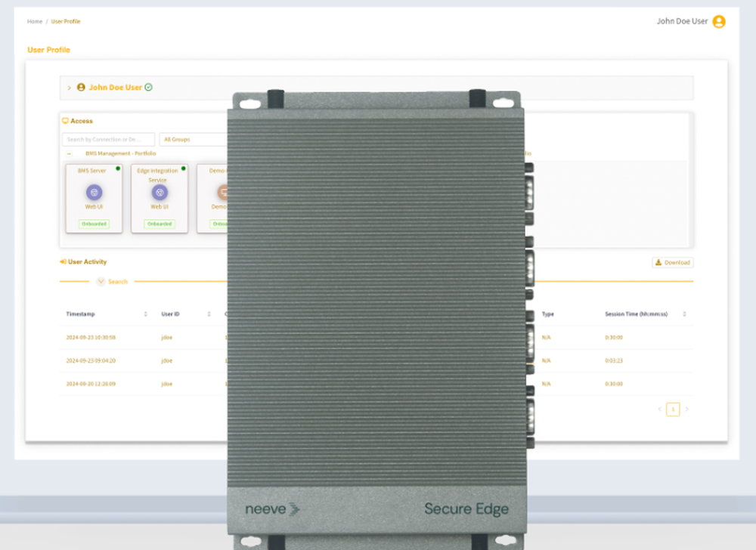Click the user avatar icon beside John Doe User
Screen dimensions: 756x550
click(x=718, y=22)
